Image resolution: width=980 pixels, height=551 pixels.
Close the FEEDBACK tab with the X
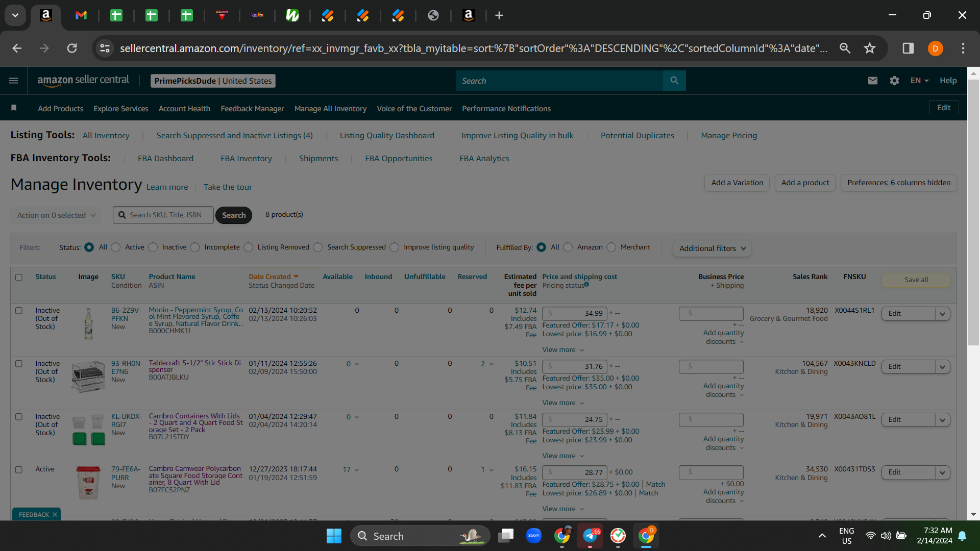pyautogui.click(x=55, y=514)
